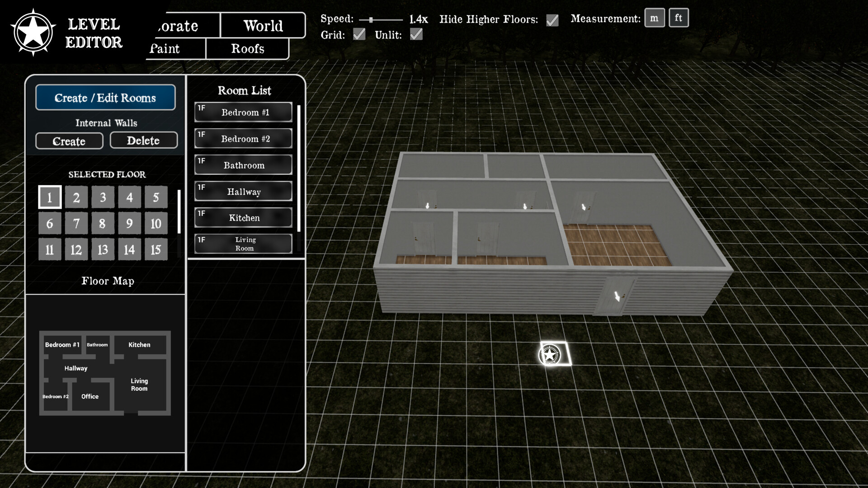868x488 pixels.
Task: Disable the Grid checkbox
Action: click(x=359, y=34)
